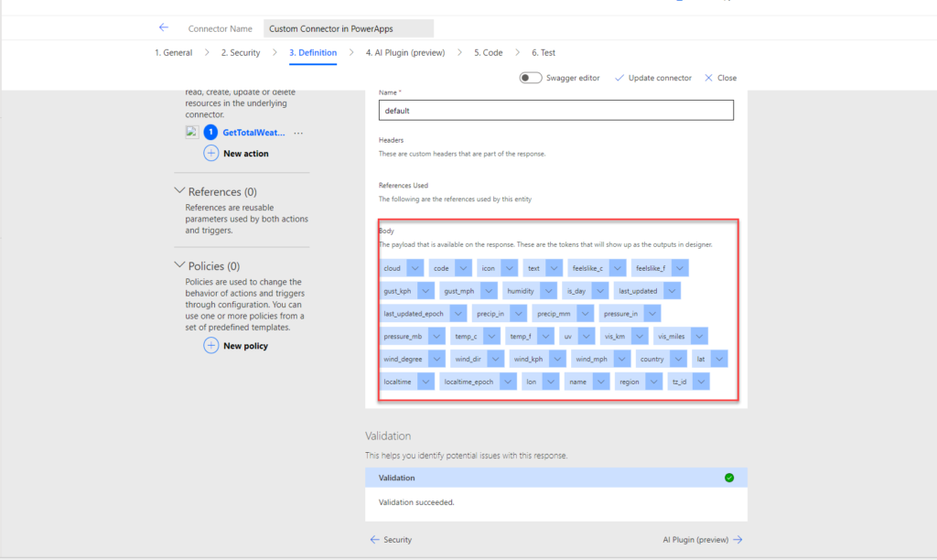Collapse the Policies (0) section
This screenshot has height=560, width=937.
(x=179, y=264)
